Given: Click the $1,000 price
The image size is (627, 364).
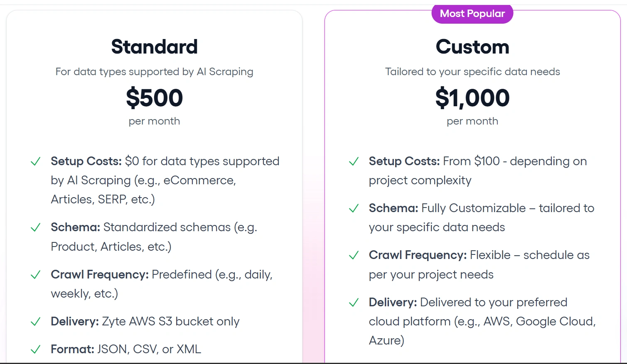Looking at the screenshot, I should 472,98.
